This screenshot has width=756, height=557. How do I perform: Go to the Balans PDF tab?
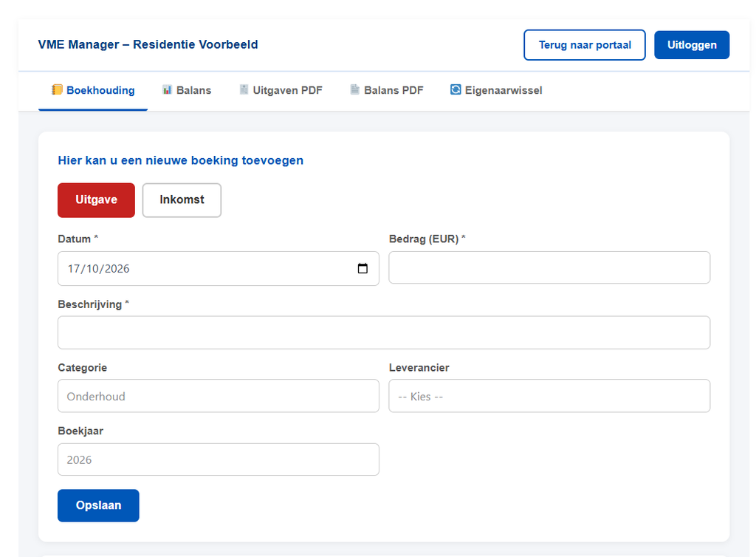pos(387,90)
